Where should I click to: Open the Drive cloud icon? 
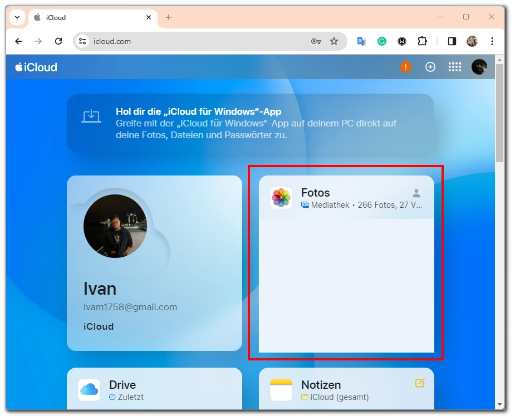[x=89, y=390]
